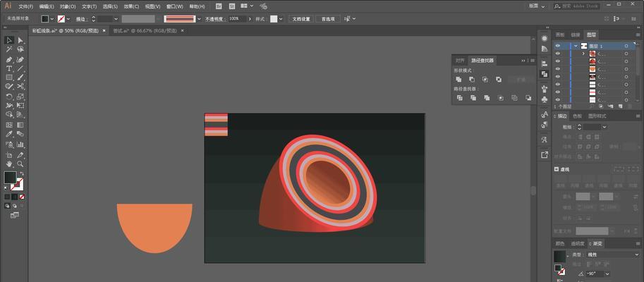This screenshot has height=282, width=644.
Task: Click the opacity 100% input field
Action: pyautogui.click(x=237, y=19)
